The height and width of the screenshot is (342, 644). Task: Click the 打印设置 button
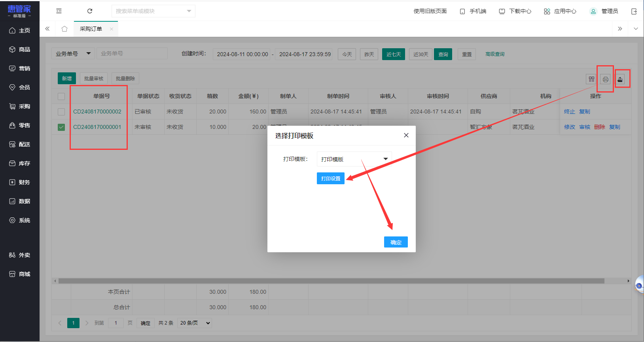[331, 178]
